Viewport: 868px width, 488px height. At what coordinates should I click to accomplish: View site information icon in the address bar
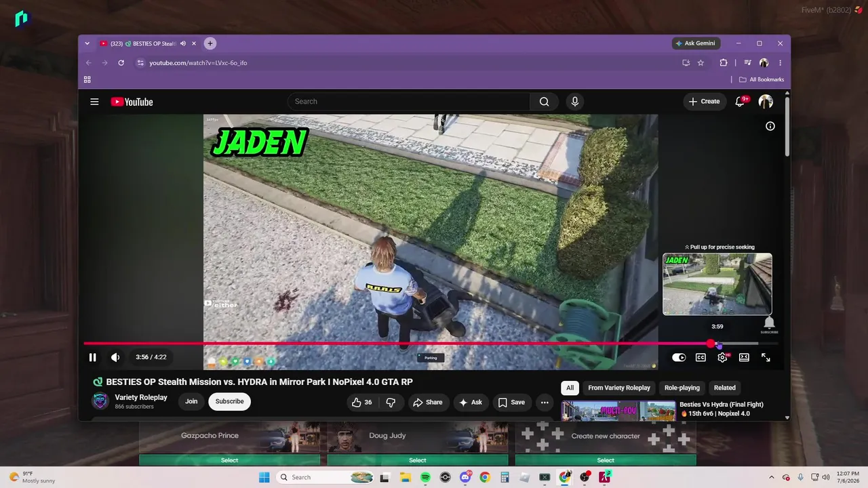click(140, 63)
